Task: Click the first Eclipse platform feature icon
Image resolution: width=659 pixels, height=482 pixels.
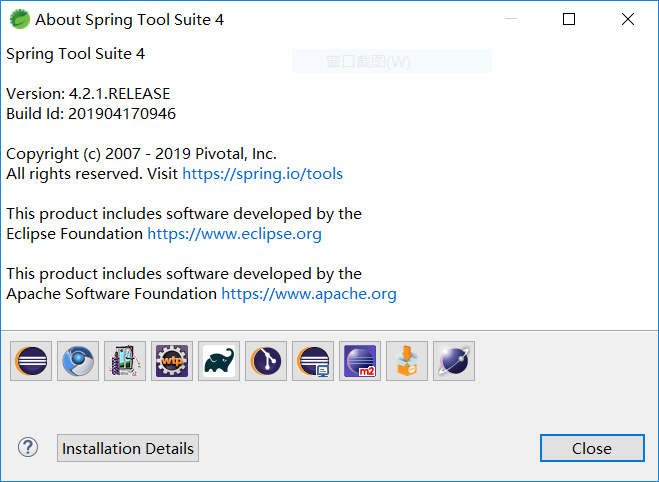Action: pos(31,361)
